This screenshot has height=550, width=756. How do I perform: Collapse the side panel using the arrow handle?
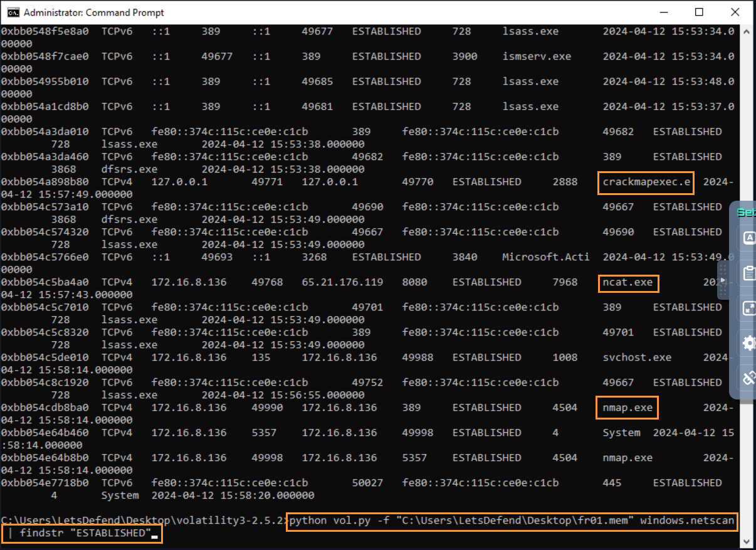723,280
